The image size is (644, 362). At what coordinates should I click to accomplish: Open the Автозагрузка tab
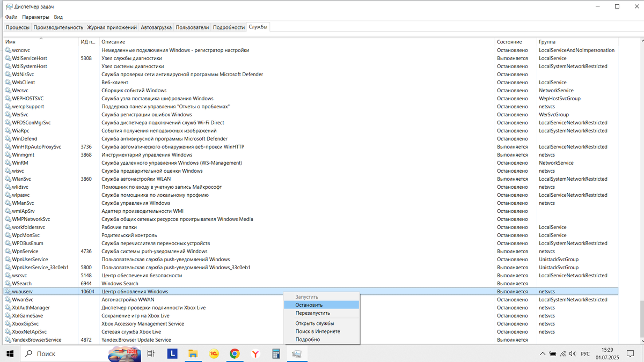click(157, 27)
